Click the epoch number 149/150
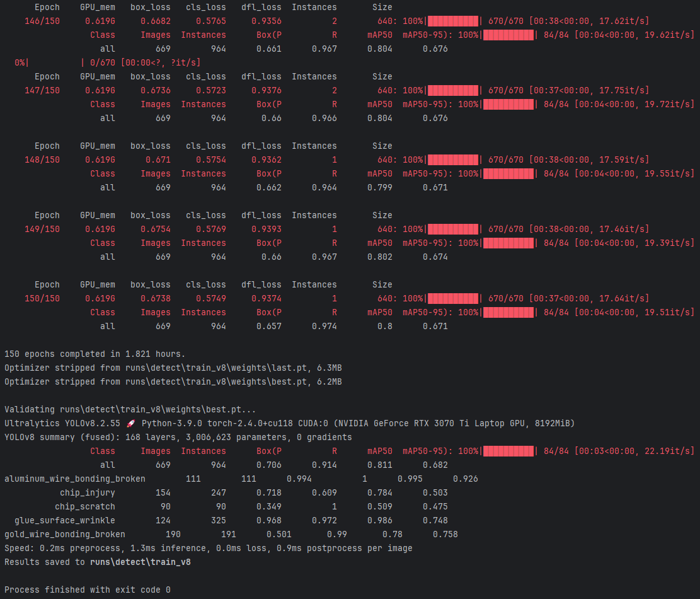 tap(42, 230)
